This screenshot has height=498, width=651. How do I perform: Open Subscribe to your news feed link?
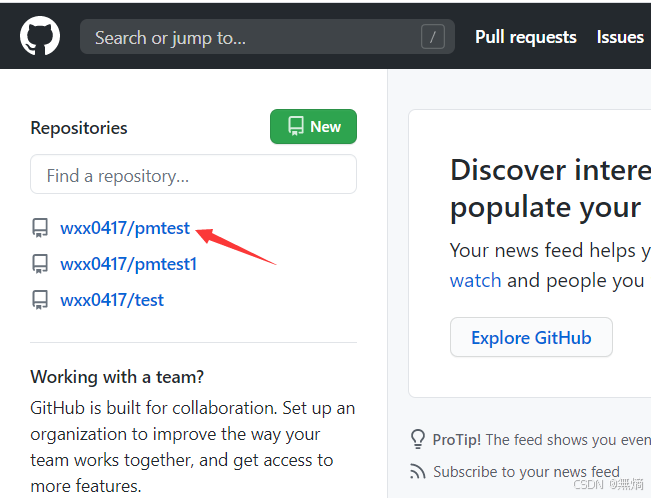click(x=526, y=472)
